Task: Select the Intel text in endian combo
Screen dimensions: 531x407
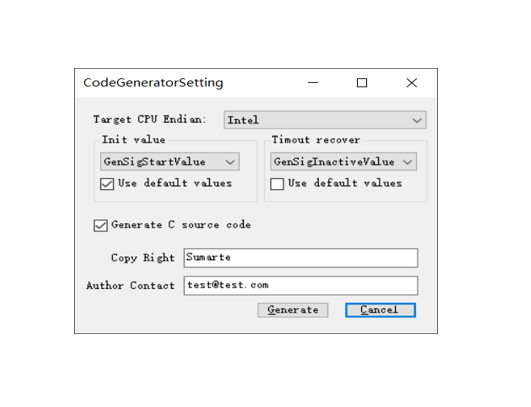Action: (243, 120)
